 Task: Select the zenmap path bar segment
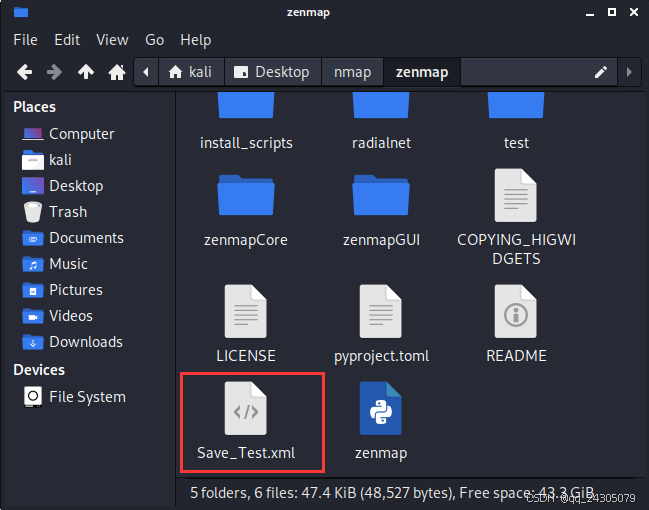coord(422,72)
